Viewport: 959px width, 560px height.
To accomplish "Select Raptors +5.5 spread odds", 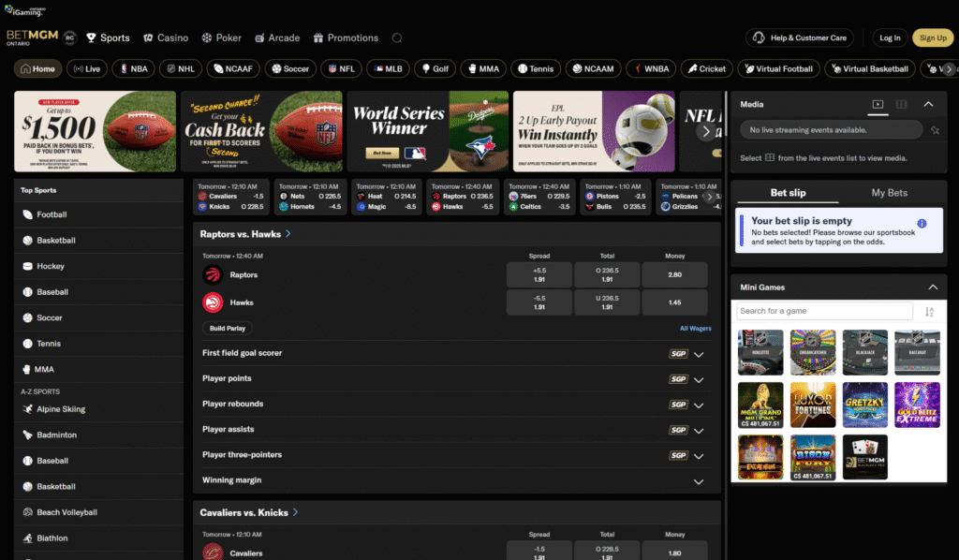I will point(539,274).
